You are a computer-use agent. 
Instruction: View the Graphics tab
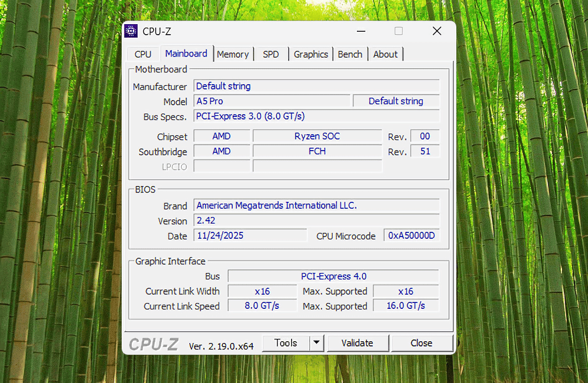pos(311,54)
